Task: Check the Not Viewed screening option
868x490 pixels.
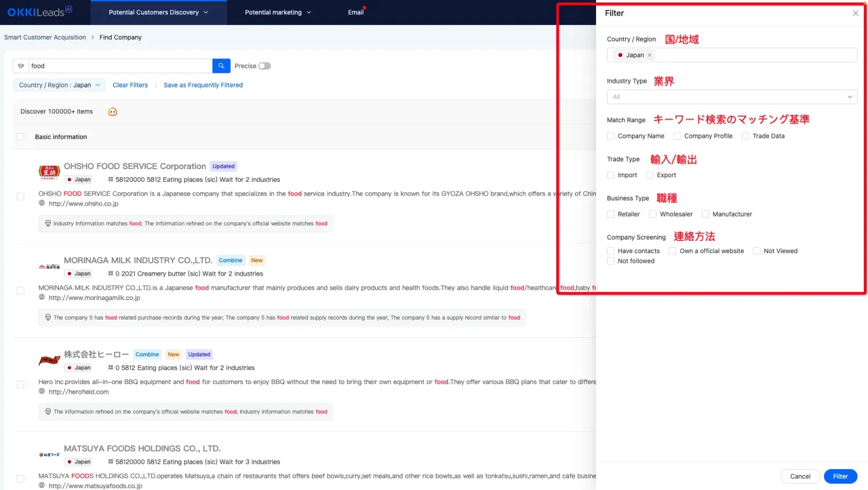Action: (x=756, y=251)
